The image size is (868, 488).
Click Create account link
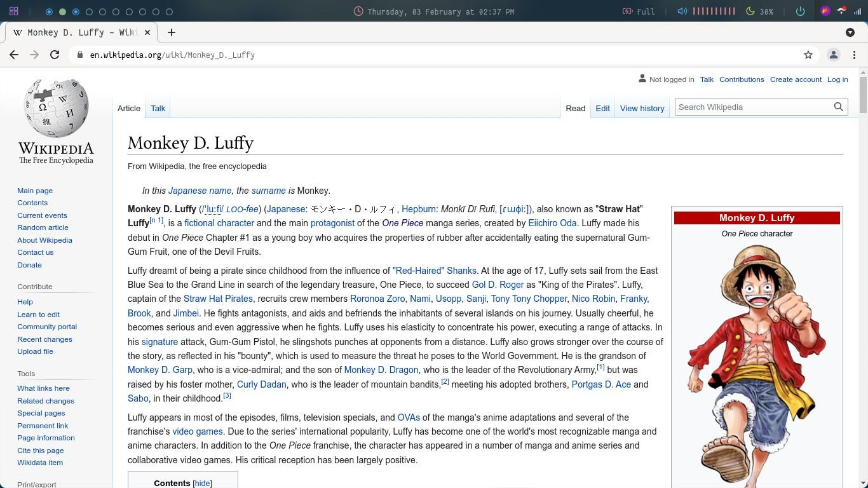(796, 79)
